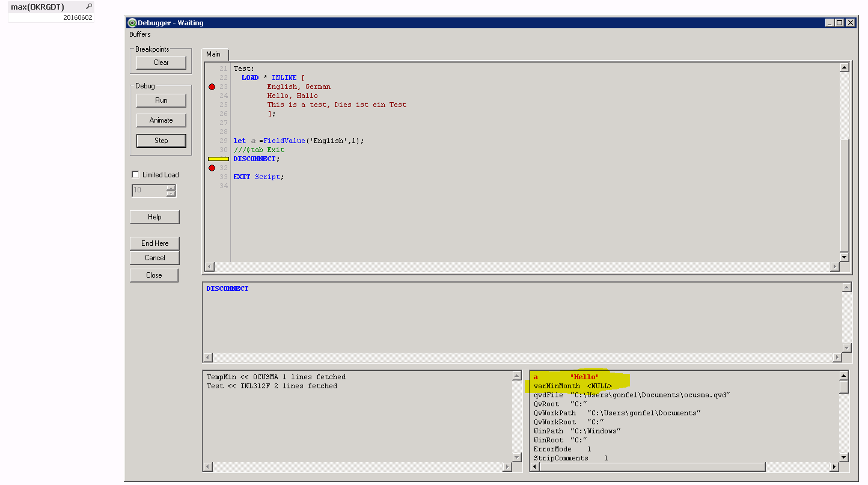Start Animate debugging
The height and width of the screenshot is (485, 868).
[161, 120]
